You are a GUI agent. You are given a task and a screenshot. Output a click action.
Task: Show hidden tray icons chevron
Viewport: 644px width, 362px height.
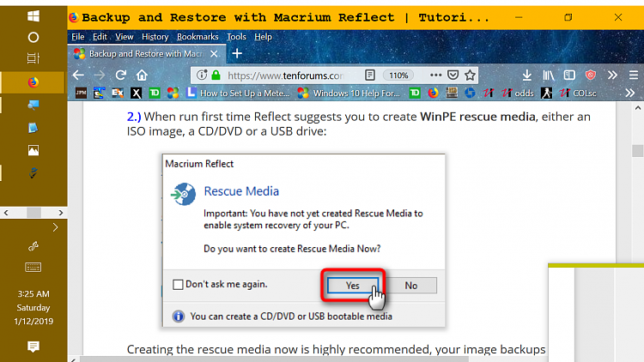pos(56,227)
